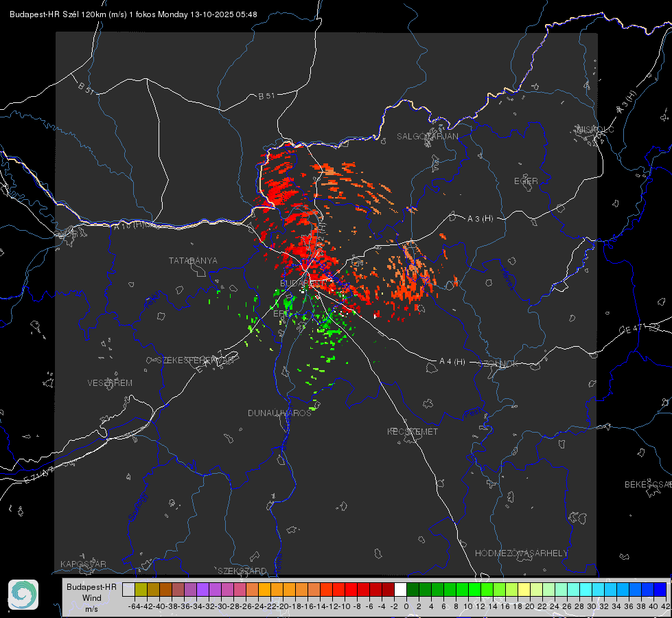Click the MISKOLC city label
This screenshot has height=618, width=672.
(595, 129)
